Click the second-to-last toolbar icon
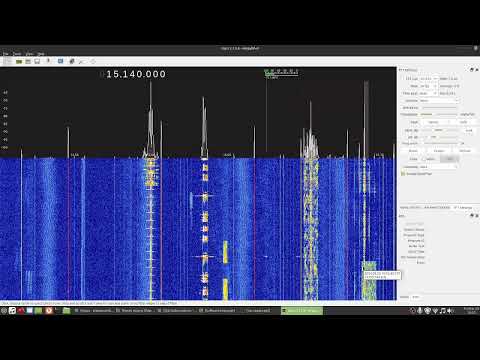 [x=82, y=61]
